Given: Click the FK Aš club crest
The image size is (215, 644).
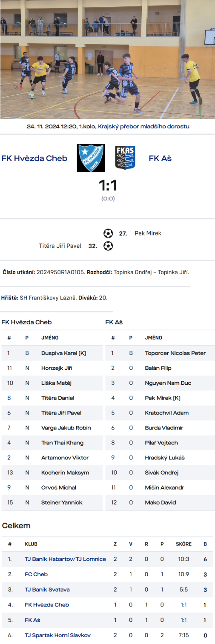Looking at the screenshot, I should 125,158.
